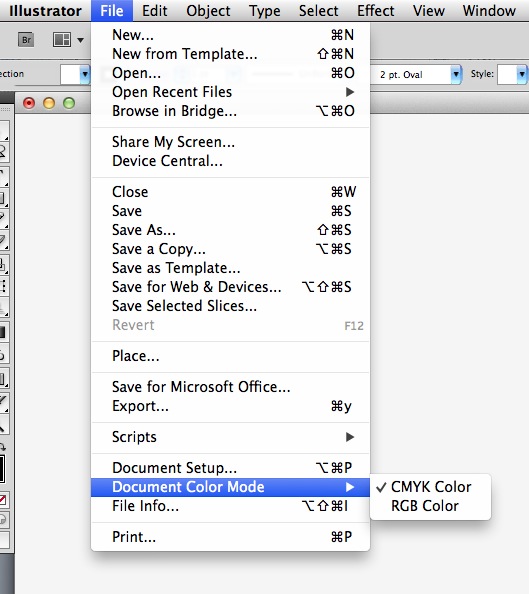
Task: Open the Illustrator application menu
Action: pos(45,11)
